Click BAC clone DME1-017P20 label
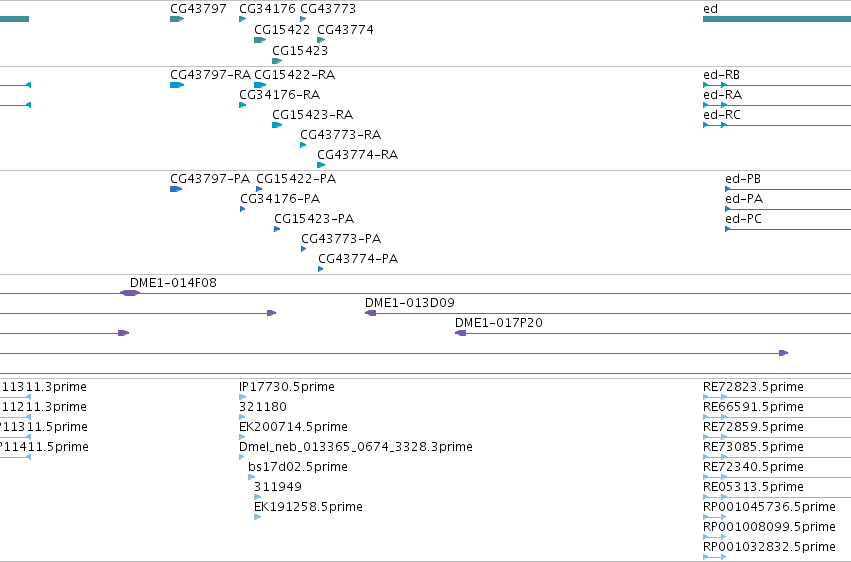 [499, 322]
